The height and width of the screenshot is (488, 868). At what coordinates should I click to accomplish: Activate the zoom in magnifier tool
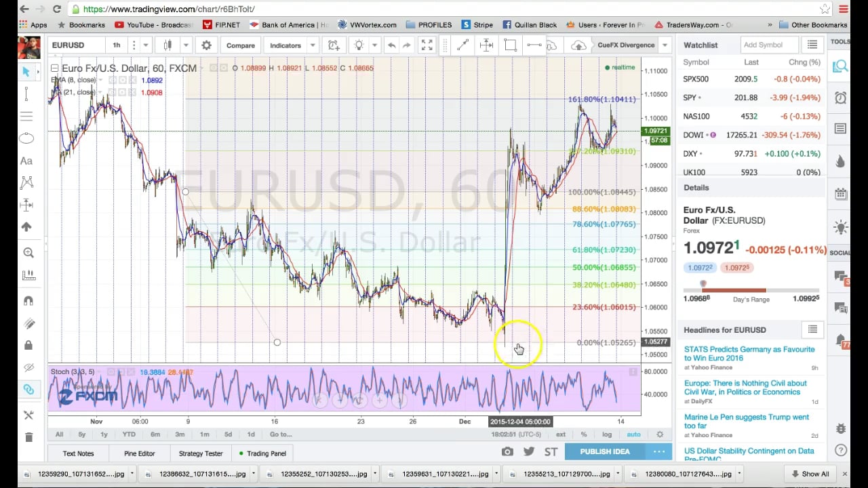pyautogui.click(x=28, y=253)
